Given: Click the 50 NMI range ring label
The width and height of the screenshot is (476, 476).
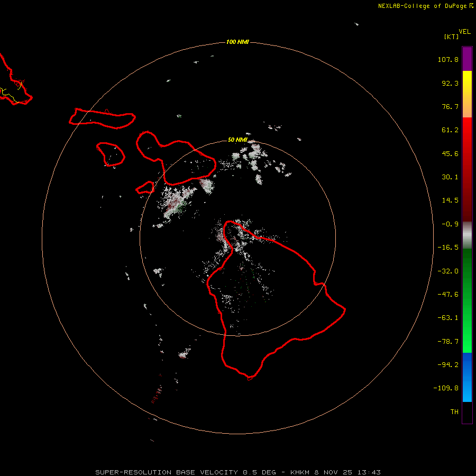Looking at the screenshot, I should [x=237, y=140].
